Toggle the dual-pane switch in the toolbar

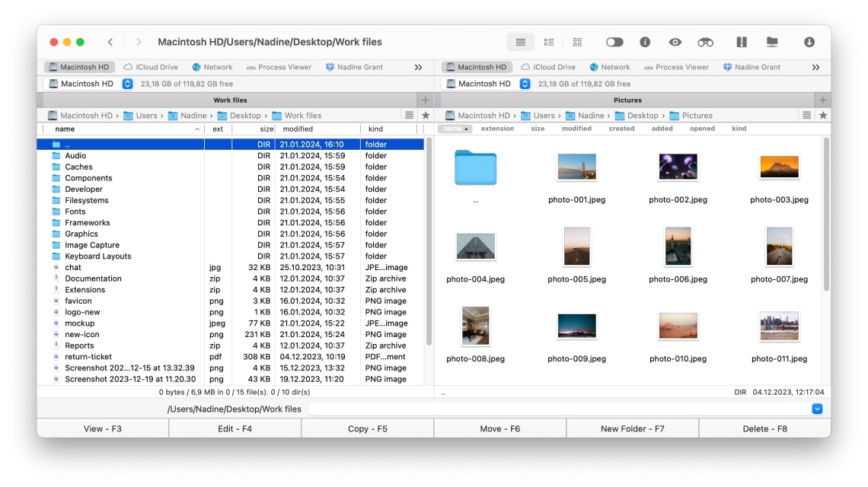pos(614,42)
